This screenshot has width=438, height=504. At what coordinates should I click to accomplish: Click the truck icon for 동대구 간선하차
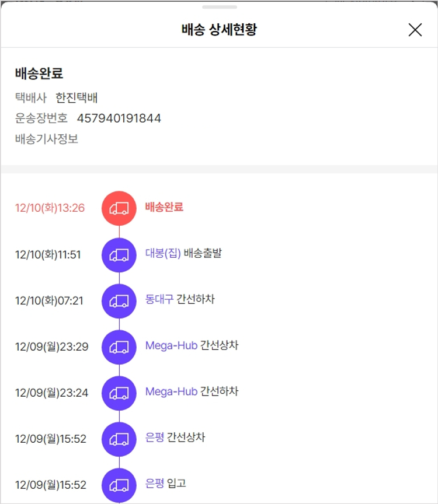119,300
